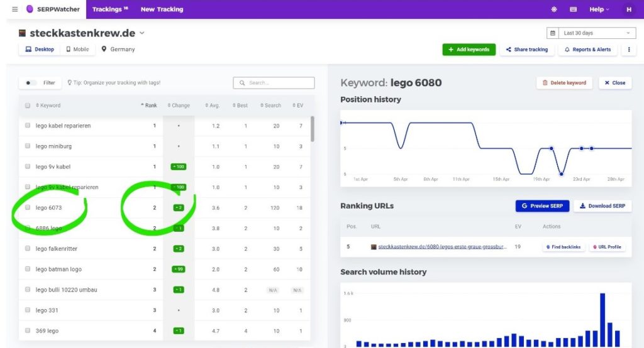This screenshot has width=644, height=348.
Task: Select the Desktop view tab
Action: pos(40,49)
